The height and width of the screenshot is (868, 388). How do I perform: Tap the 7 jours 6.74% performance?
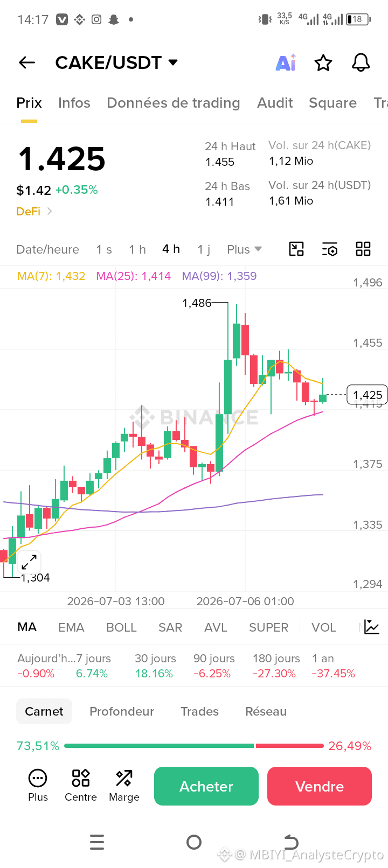point(93,666)
